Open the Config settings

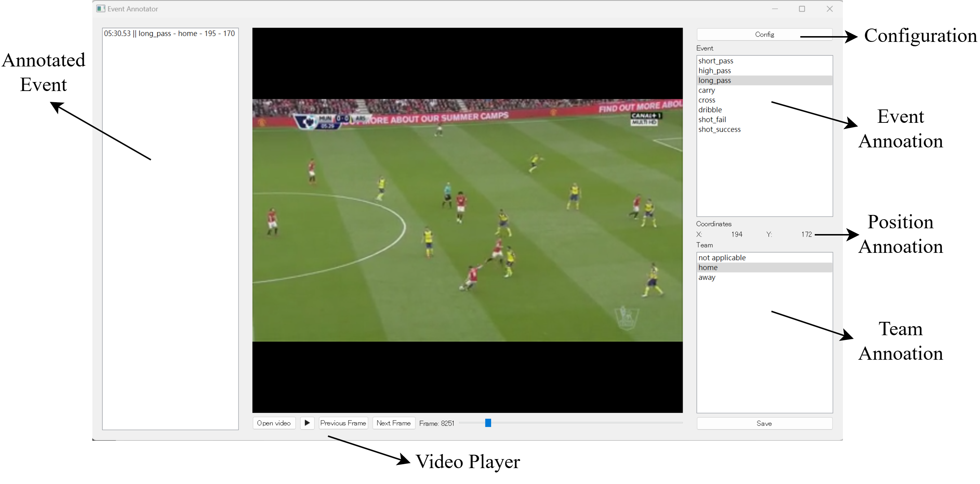pyautogui.click(x=764, y=34)
